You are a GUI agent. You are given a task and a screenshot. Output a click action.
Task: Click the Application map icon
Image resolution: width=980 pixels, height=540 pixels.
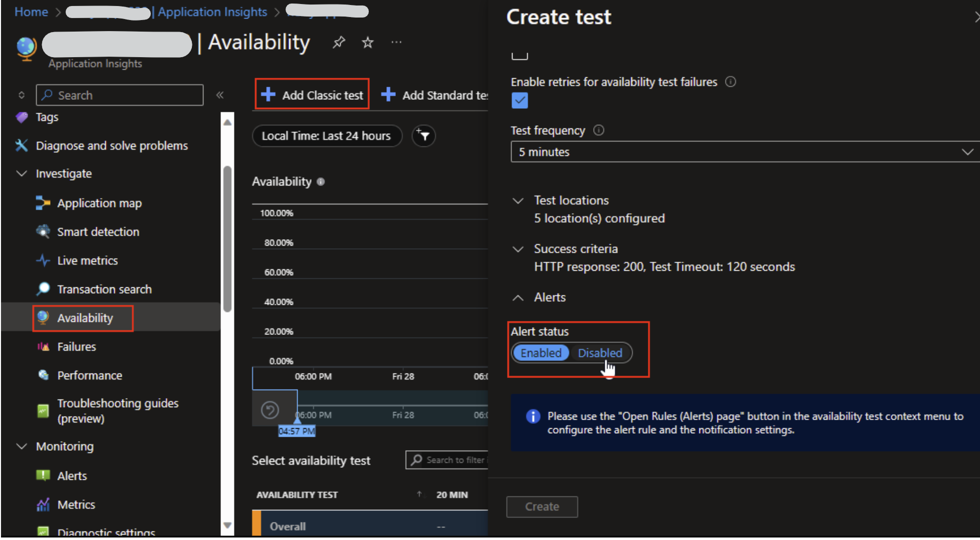(43, 203)
